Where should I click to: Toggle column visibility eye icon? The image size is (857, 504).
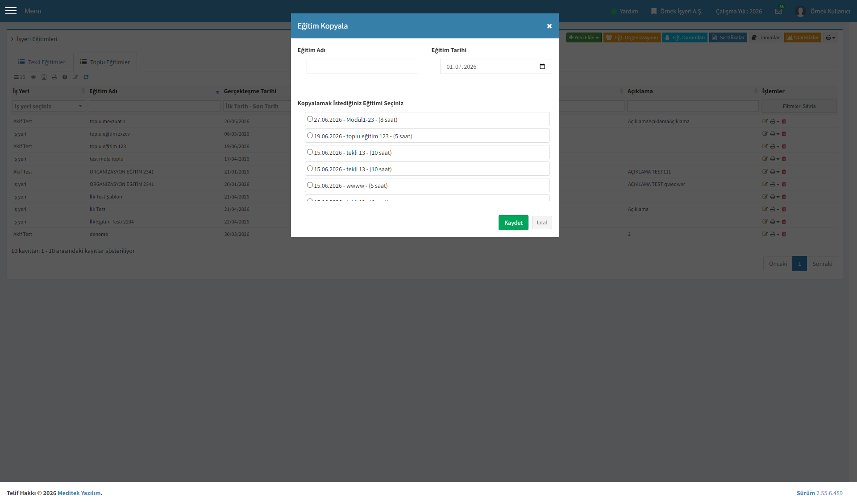33,77
